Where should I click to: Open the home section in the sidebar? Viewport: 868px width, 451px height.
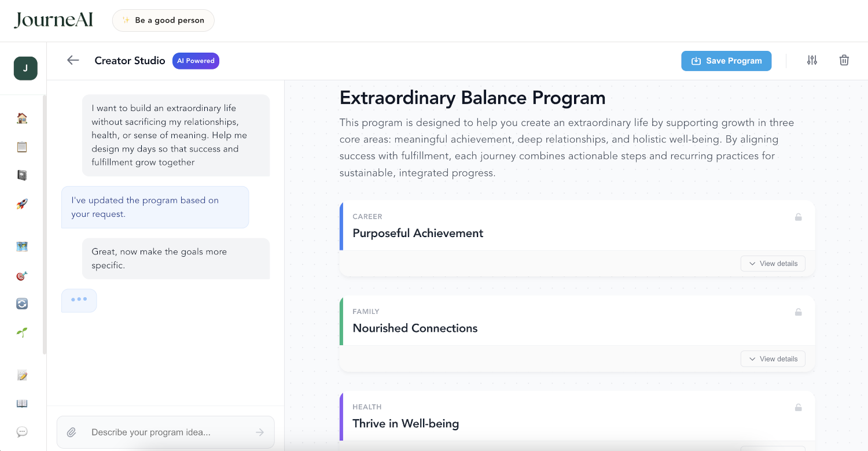(x=21, y=117)
